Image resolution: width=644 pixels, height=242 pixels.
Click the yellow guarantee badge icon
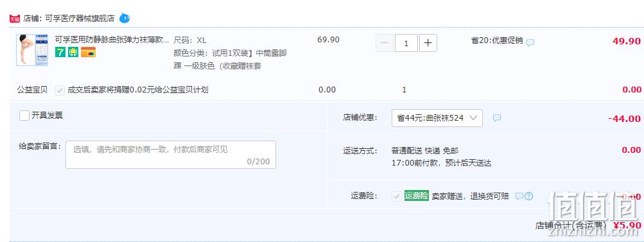click(x=73, y=52)
